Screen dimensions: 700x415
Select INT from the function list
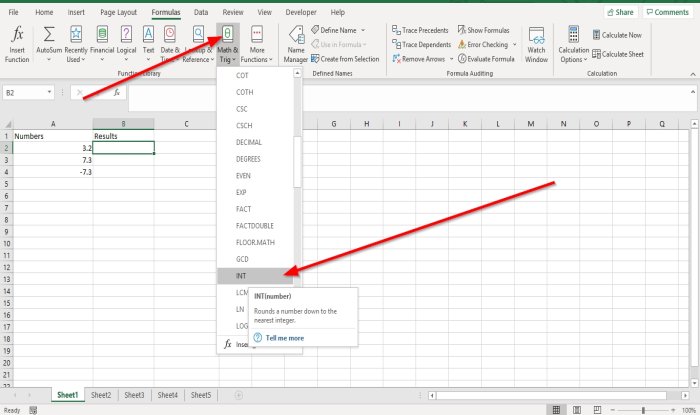tap(255, 276)
